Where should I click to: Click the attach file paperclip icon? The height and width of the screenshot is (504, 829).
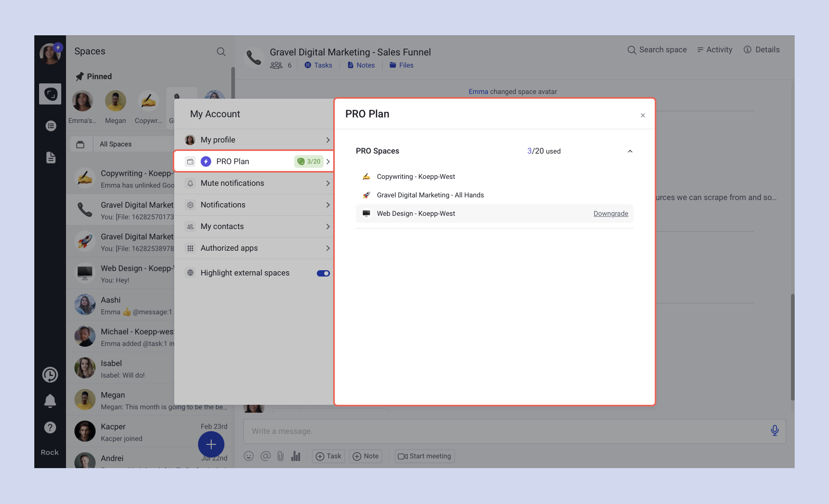click(280, 457)
